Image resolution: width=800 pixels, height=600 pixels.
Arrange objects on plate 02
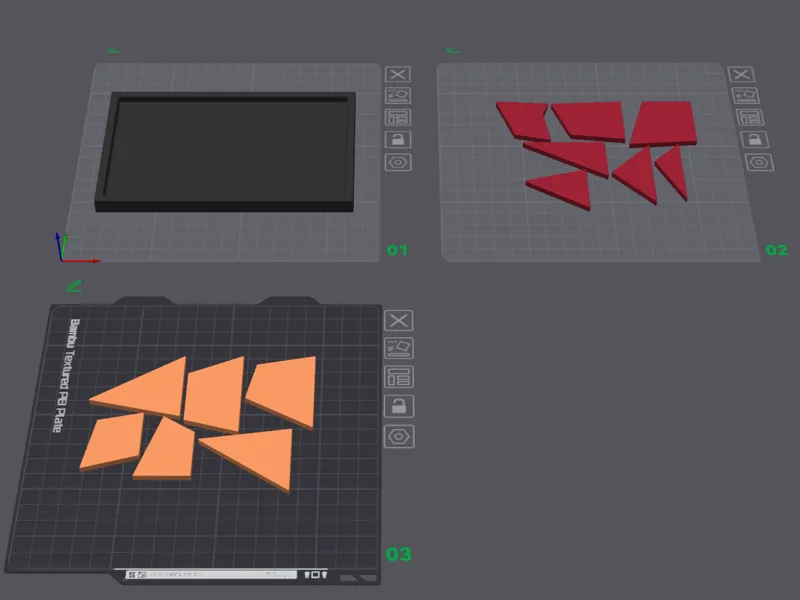[750, 117]
